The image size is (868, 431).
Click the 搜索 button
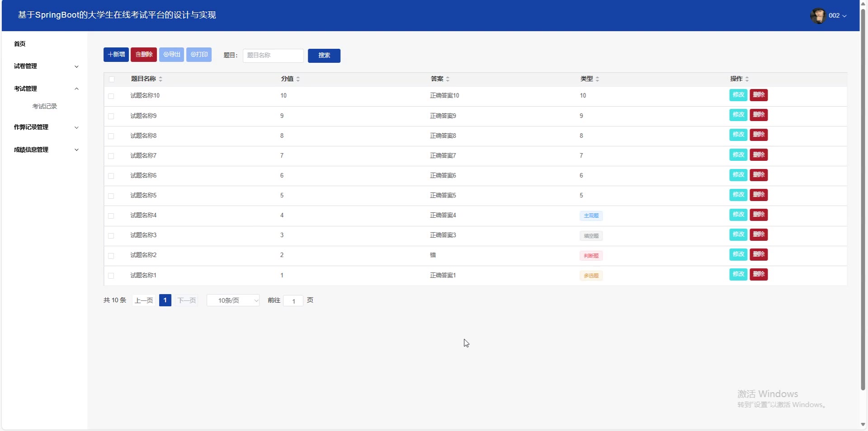tap(324, 56)
